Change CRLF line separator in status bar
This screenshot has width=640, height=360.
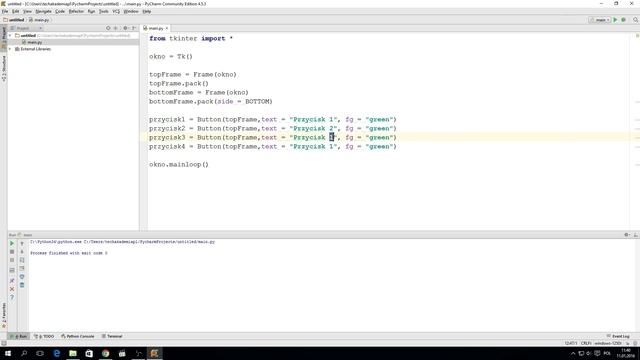point(586,343)
